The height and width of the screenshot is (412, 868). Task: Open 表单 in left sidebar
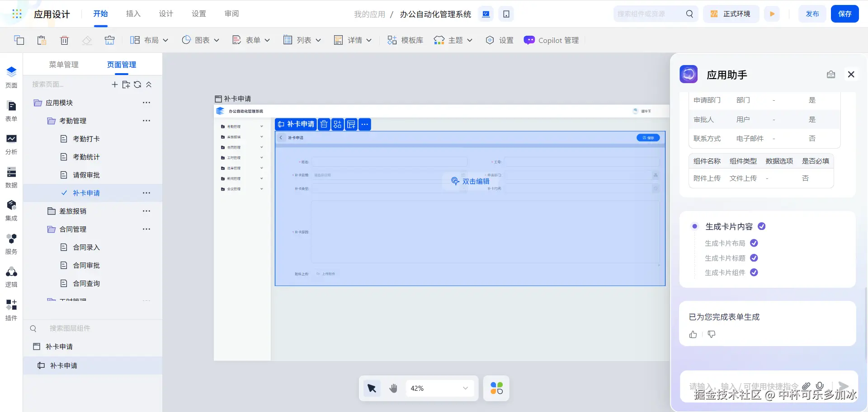(x=11, y=111)
